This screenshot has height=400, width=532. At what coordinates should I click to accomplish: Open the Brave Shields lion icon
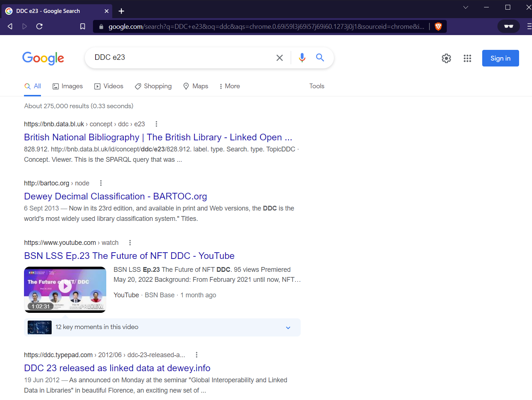pos(438,27)
